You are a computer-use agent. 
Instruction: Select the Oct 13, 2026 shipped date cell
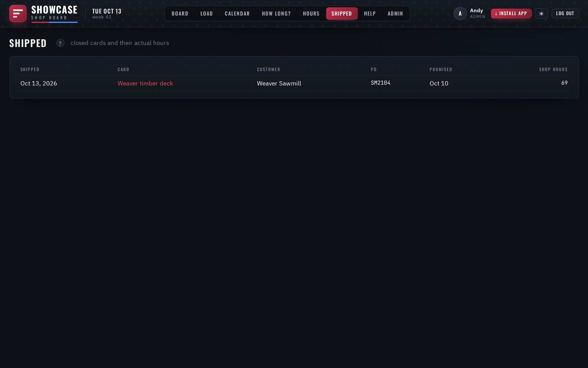point(39,83)
